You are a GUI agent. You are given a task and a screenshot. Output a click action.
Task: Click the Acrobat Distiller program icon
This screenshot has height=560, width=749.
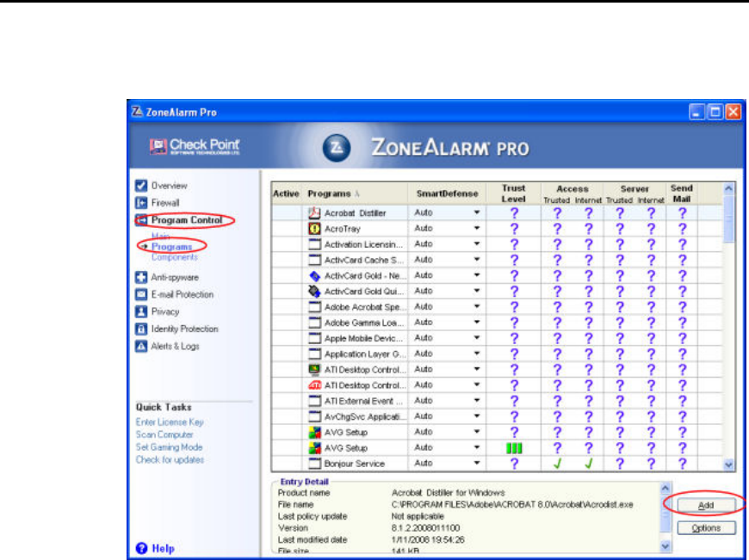[314, 213]
